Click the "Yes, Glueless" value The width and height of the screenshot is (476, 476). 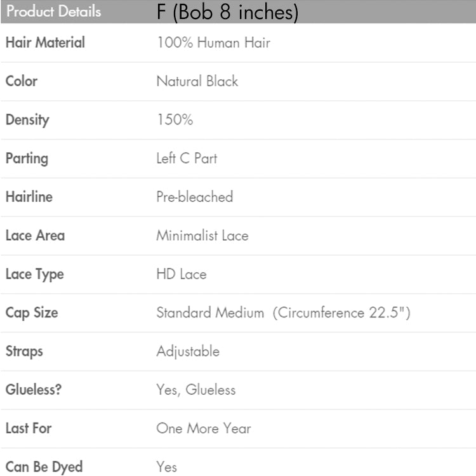click(x=196, y=390)
